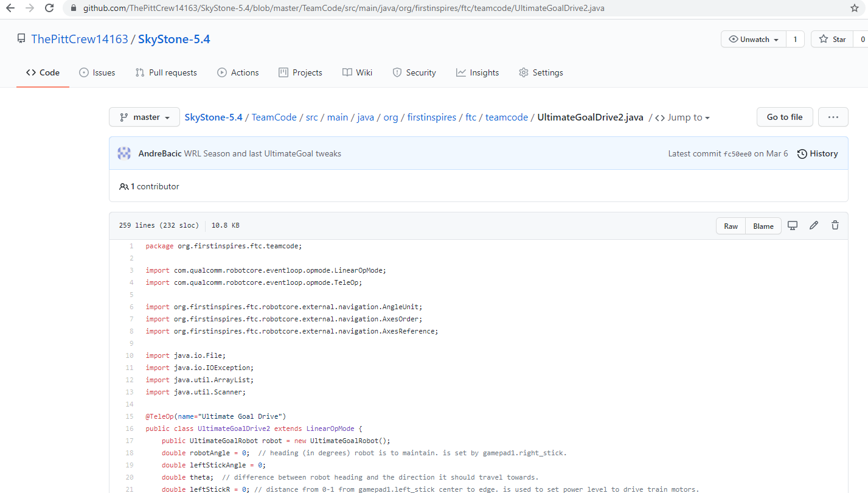Bookmark this page with star icon

click(x=854, y=9)
